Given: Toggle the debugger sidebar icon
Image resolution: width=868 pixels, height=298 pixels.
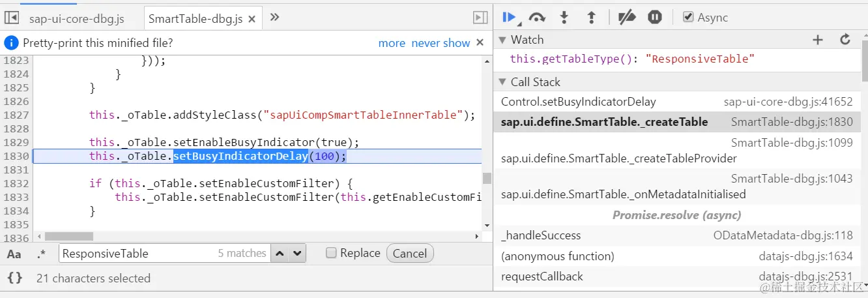Looking at the screenshot, I should (x=480, y=18).
